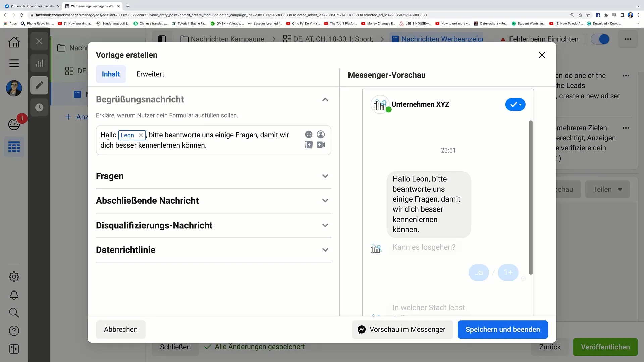
Task: Click Speichern und beenden
Action: (502, 329)
